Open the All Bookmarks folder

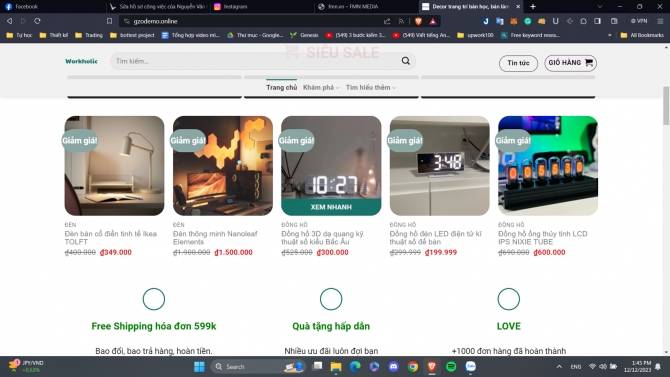642,35
